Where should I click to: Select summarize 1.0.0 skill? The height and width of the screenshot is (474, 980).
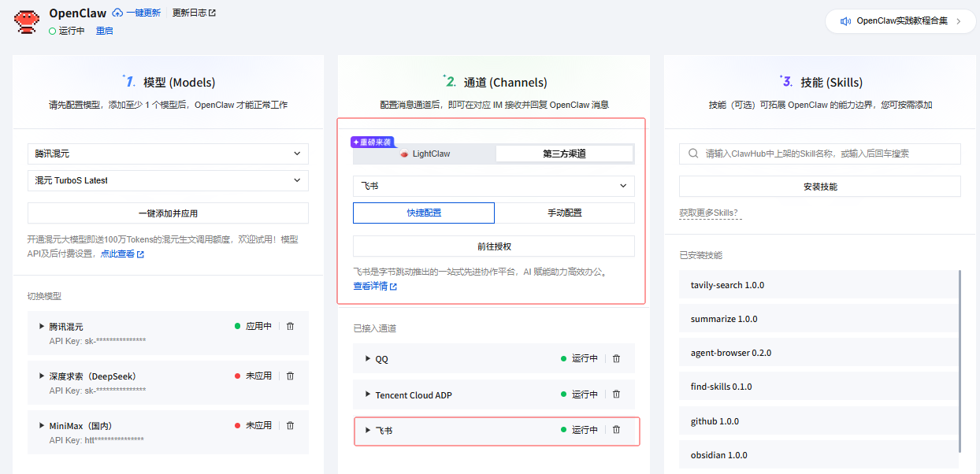click(818, 319)
